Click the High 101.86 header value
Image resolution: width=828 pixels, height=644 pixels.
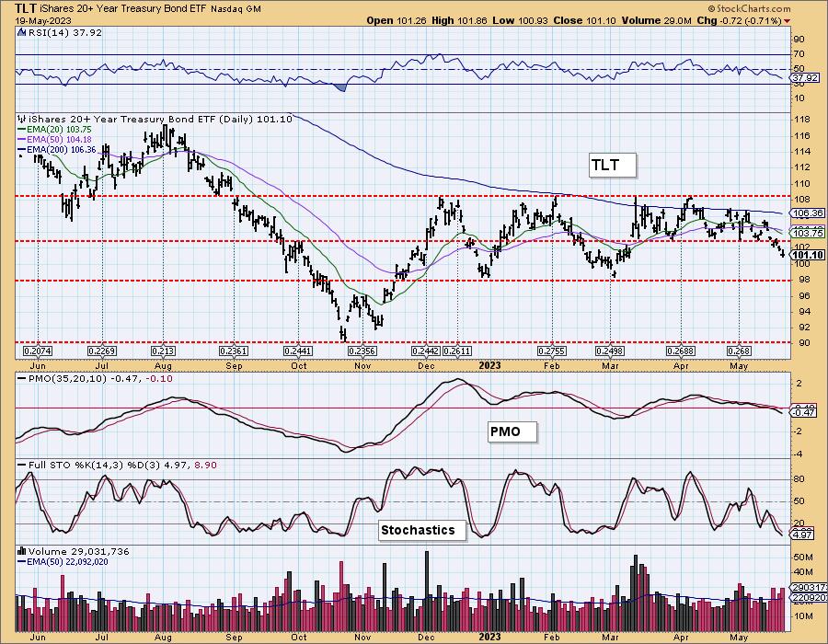460,20
